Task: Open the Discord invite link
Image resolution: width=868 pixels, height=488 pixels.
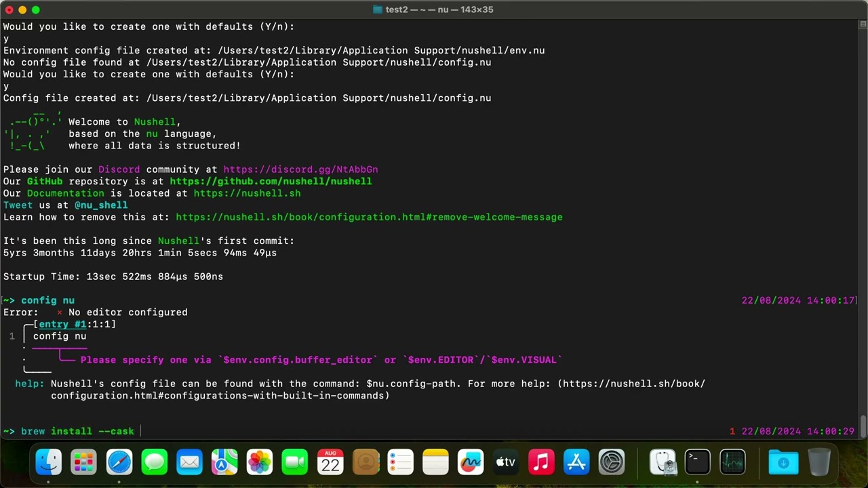Action: 300,169
